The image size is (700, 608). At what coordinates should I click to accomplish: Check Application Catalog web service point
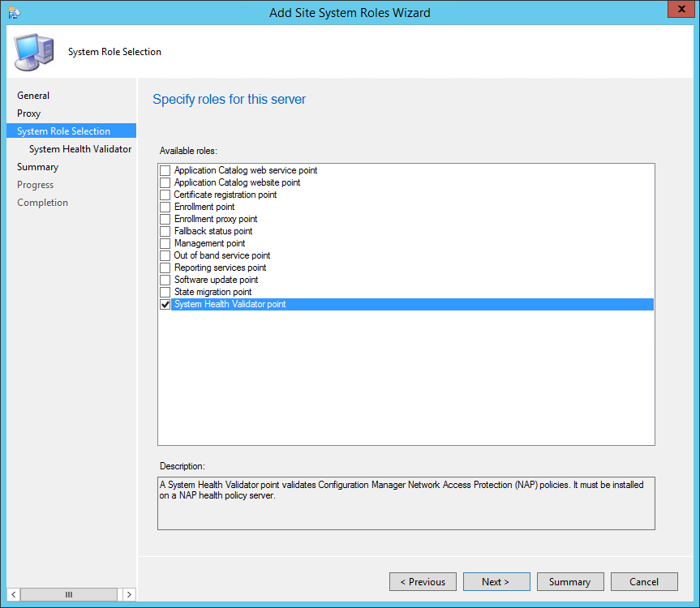165,170
